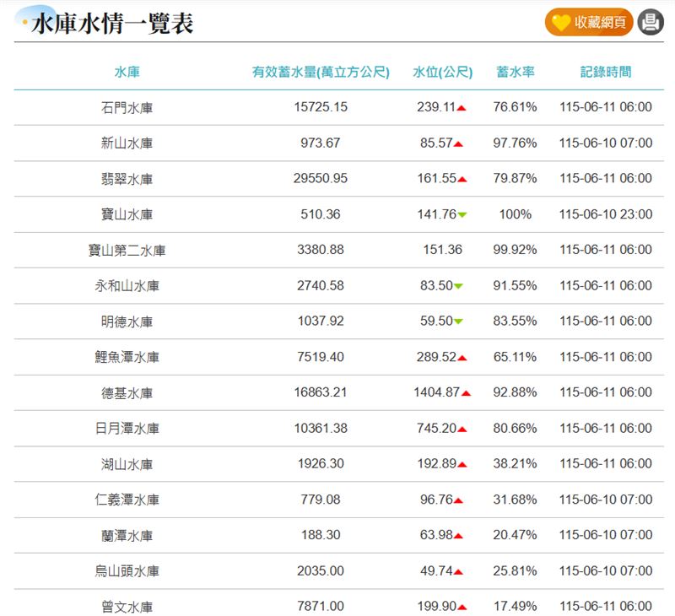675x616 pixels.
Task: Click the 97.76% storage rate
Action: pyautogui.click(x=515, y=143)
